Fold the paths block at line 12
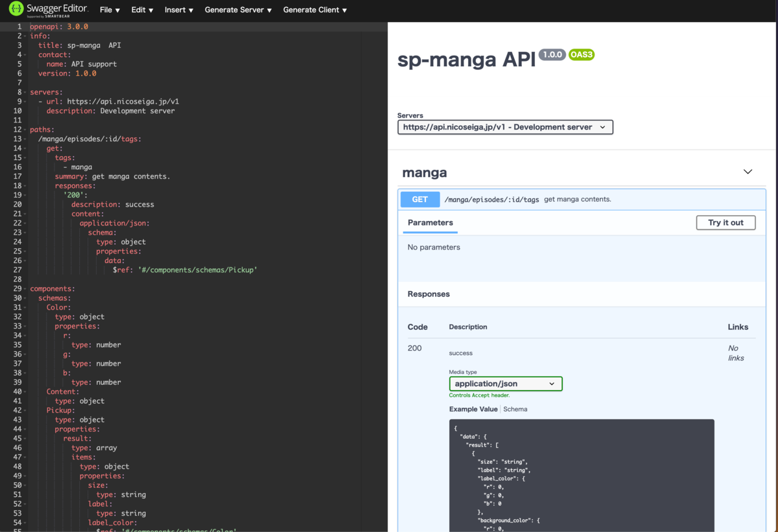This screenshot has width=778, height=532. (x=25, y=130)
